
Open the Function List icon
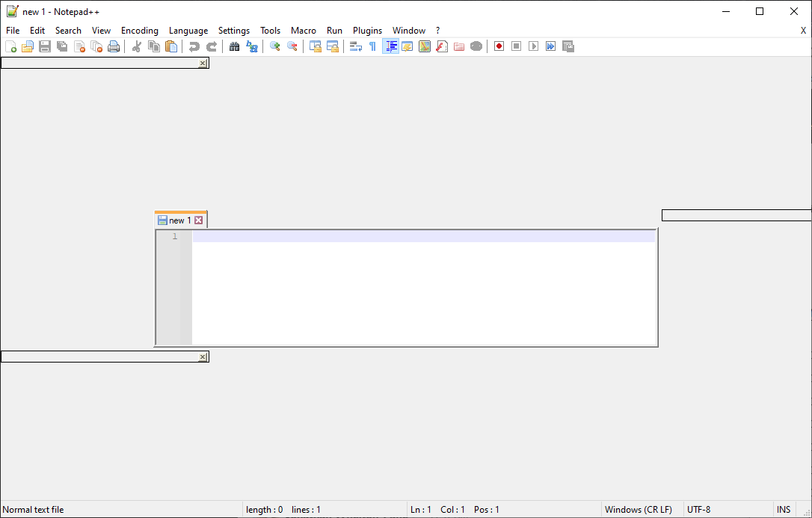pos(442,46)
